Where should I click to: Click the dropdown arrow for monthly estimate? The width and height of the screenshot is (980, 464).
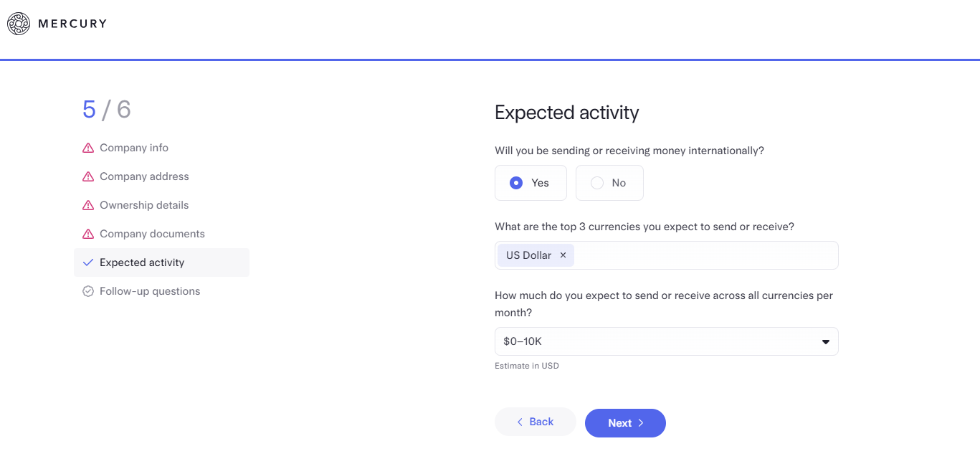click(825, 341)
